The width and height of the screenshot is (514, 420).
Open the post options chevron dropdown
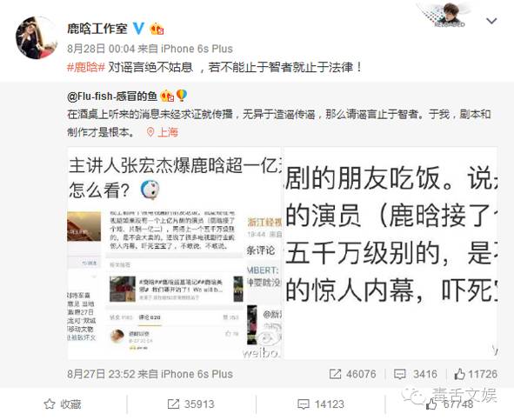(x=491, y=22)
